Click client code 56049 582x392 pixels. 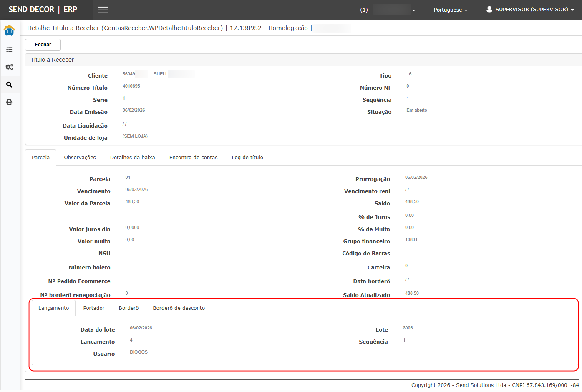coord(129,74)
